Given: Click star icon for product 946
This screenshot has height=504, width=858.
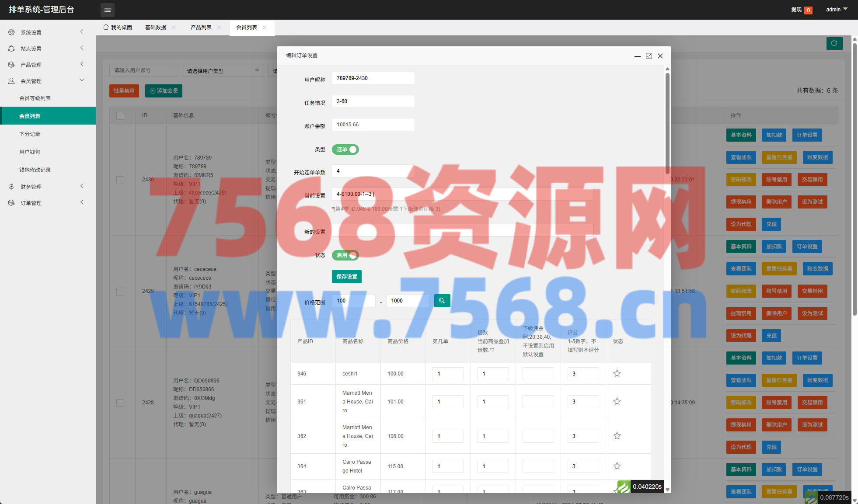Looking at the screenshot, I should tap(617, 373).
